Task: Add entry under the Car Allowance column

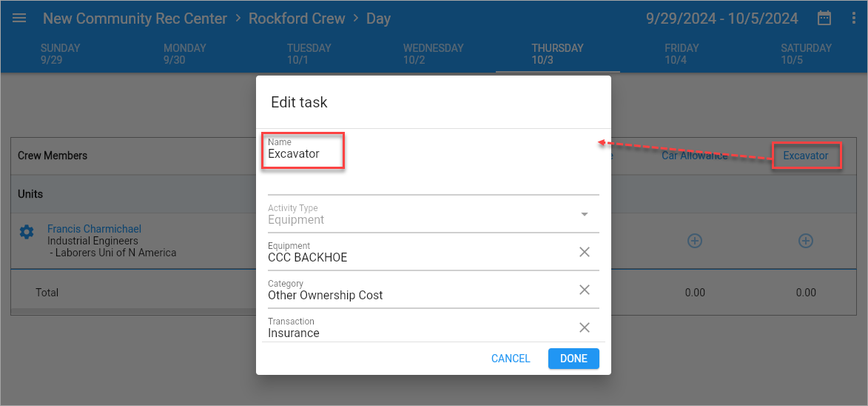Action: [x=695, y=240]
